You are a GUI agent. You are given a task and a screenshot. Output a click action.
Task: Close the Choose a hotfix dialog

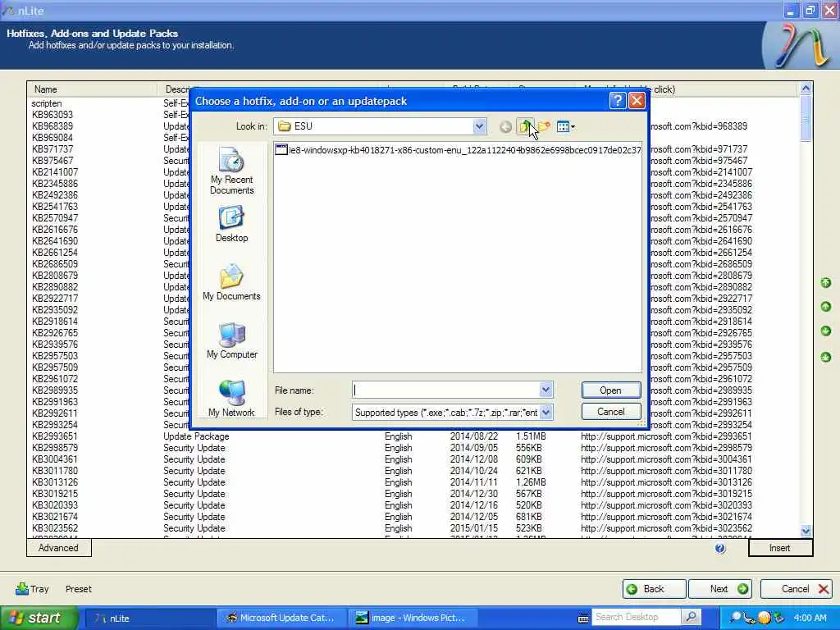[x=637, y=101]
